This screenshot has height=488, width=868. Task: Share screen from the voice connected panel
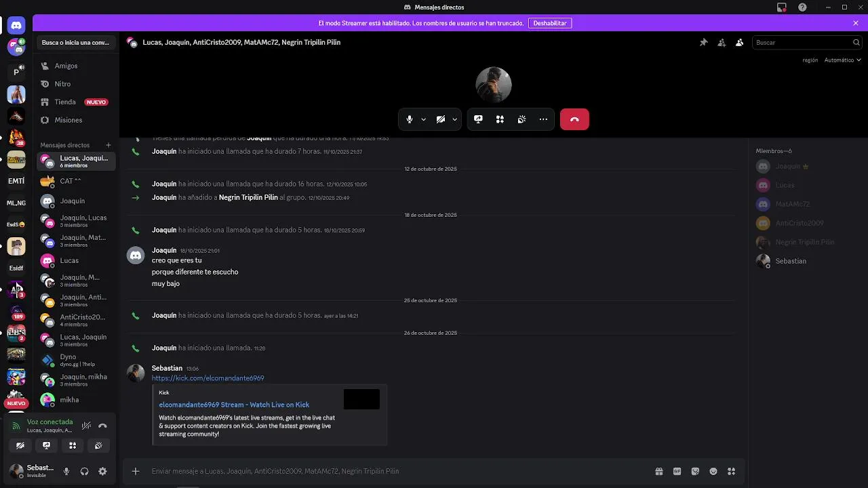tap(46, 445)
